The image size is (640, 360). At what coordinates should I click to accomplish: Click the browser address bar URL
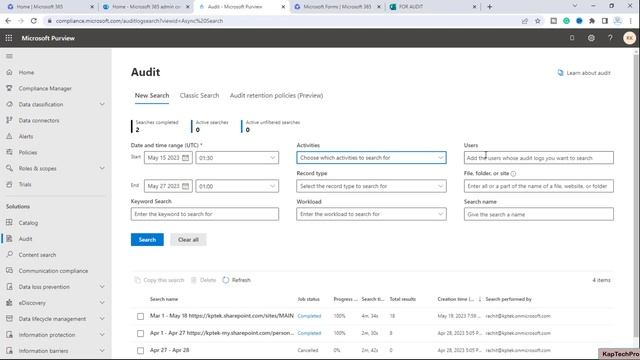[139, 21]
